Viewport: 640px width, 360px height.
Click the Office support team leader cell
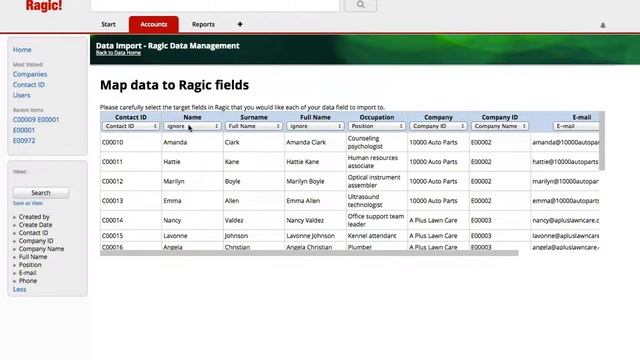(x=376, y=220)
